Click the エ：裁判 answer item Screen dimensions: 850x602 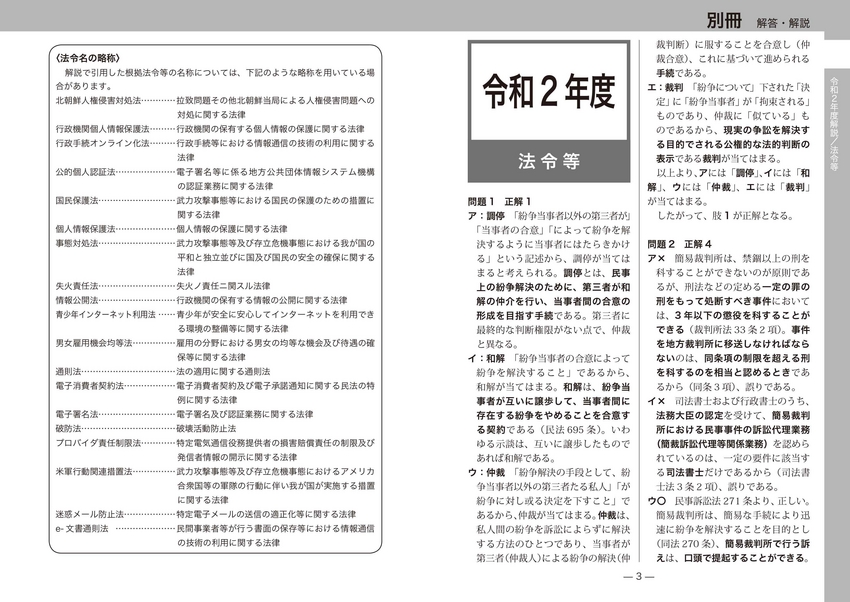tap(667, 87)
